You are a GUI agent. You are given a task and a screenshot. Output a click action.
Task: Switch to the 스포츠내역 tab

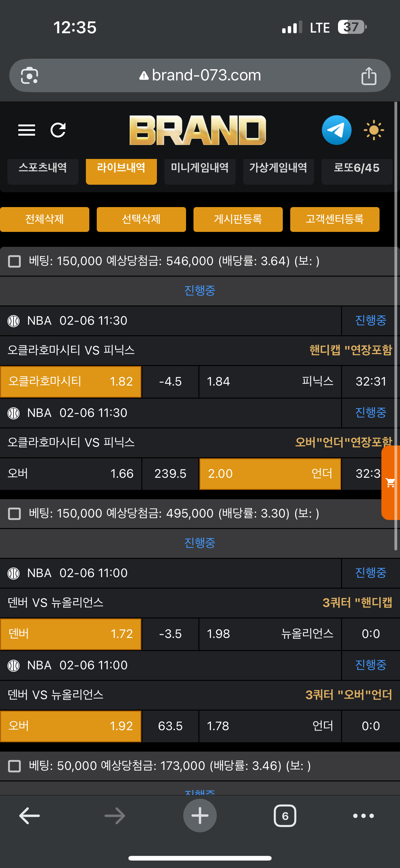[43, 168]
